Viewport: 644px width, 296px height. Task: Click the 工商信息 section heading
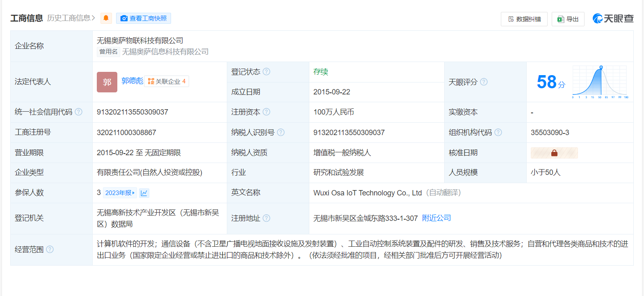[27, 18]
